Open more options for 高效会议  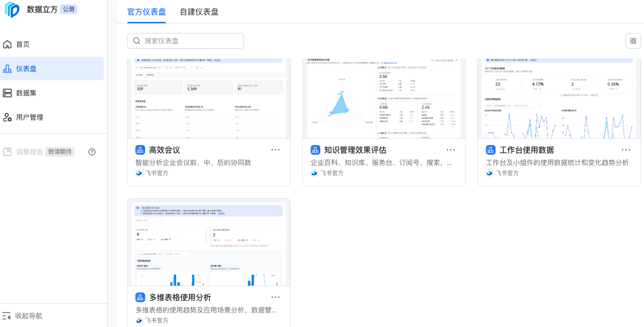pos(276,150)
